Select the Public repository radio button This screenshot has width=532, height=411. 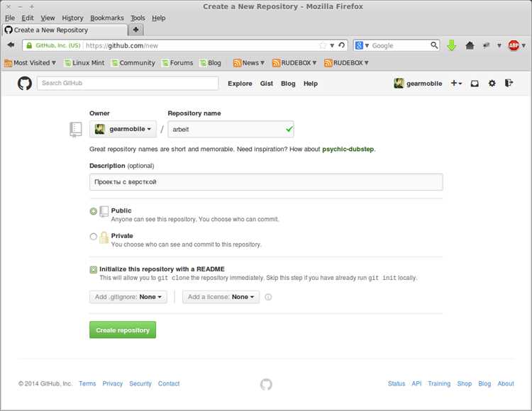(x=94, y=211)
